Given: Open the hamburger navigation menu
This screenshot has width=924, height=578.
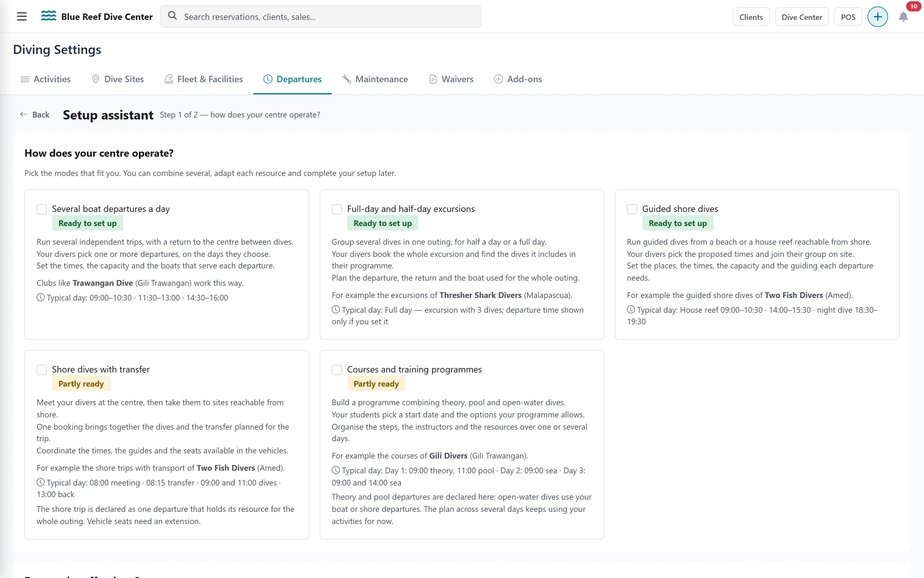Looking at the screenshot, I should 22,16.
